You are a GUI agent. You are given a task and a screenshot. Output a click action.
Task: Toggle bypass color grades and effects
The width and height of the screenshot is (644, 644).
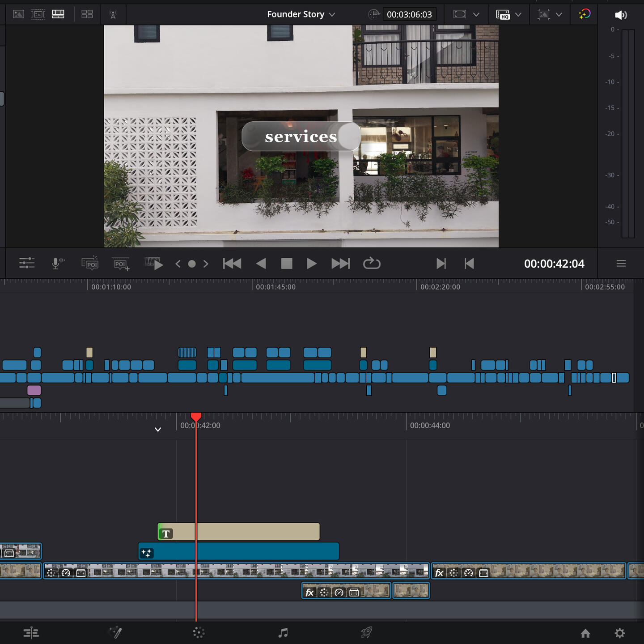coord(584,14)
